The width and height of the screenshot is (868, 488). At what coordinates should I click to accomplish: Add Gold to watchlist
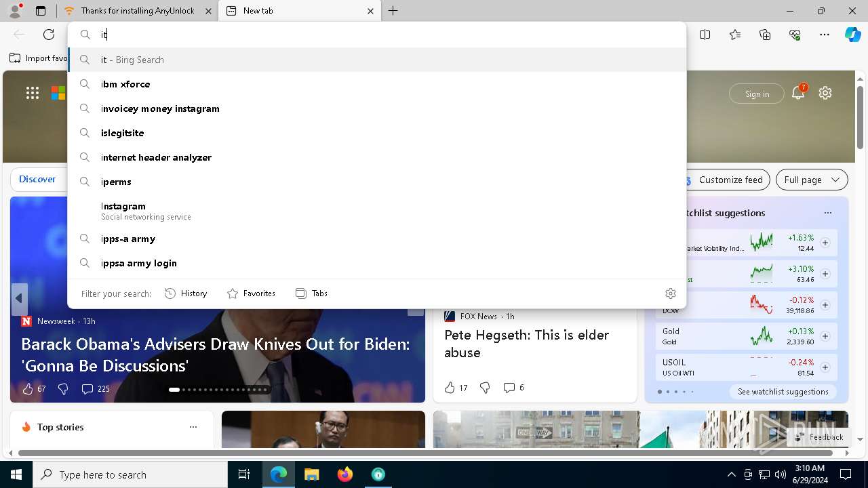click(825, 336)
